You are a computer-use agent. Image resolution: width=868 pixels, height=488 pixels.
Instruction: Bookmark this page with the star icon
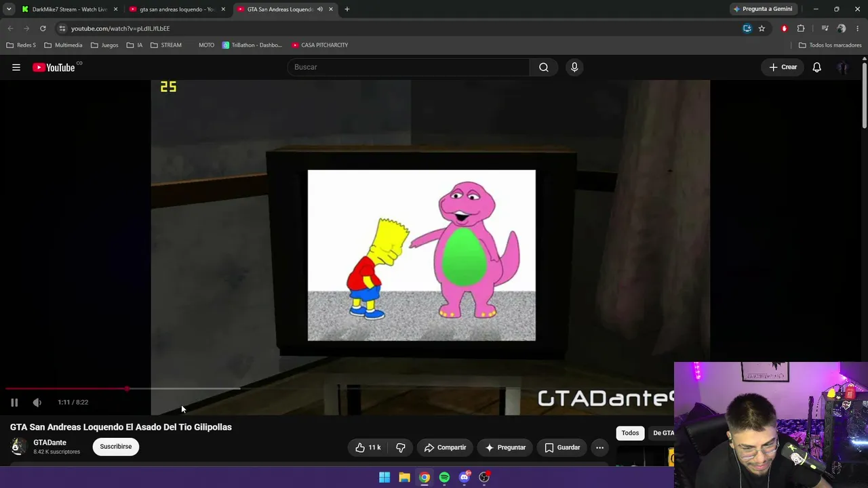[x=762, y=28]
